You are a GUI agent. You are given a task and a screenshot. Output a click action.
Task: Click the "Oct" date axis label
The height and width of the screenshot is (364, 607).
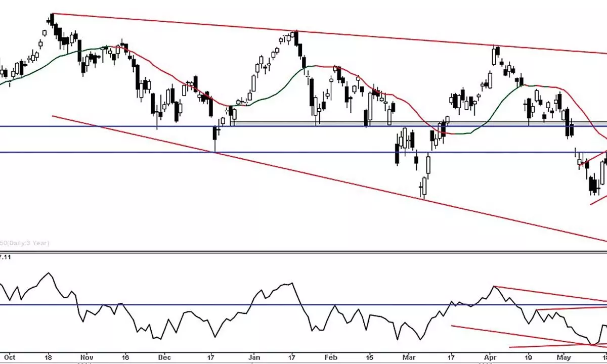tap(10, 357)
